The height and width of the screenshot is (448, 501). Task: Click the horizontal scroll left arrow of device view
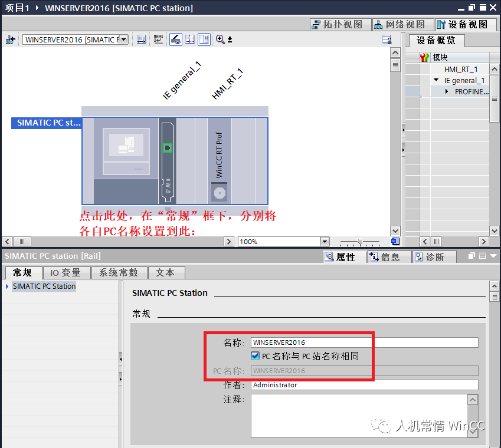pyautogui.click(x=7, y=242)
